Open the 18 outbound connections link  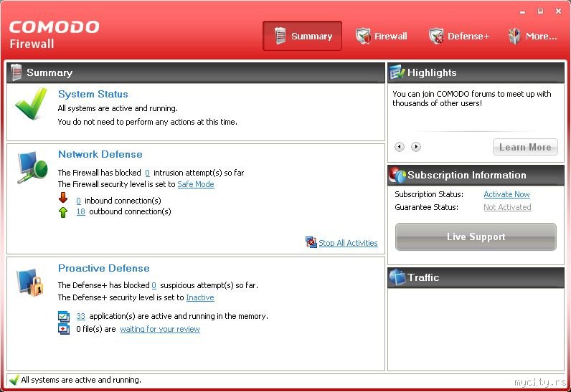pos(80,211)
